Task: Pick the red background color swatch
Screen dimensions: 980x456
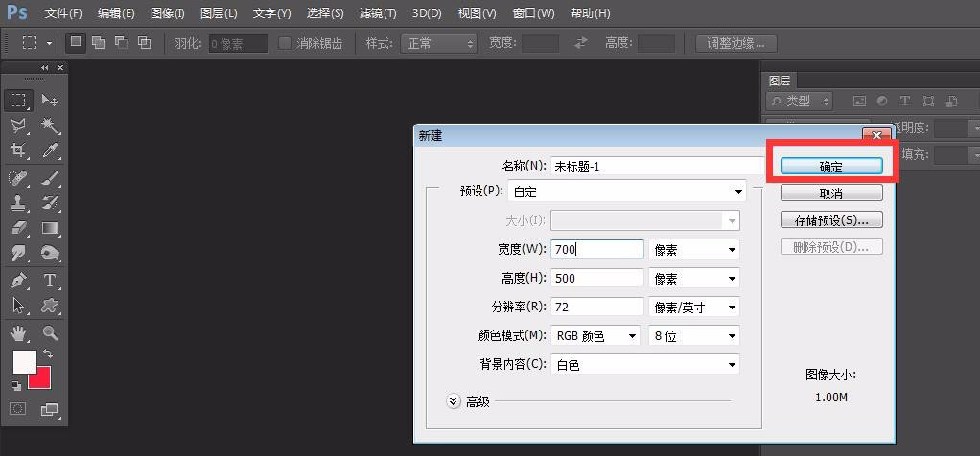Action: (x=42, y=379)
